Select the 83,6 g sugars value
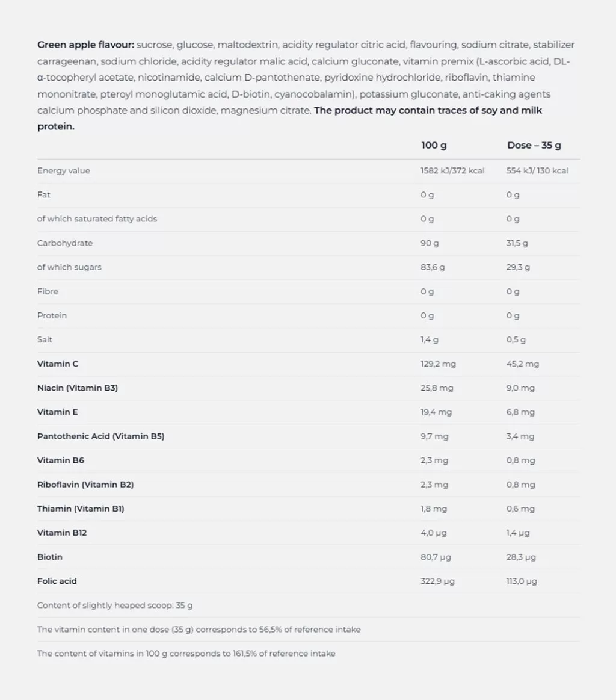Viewport: 616px width, 700px height. 433,268
